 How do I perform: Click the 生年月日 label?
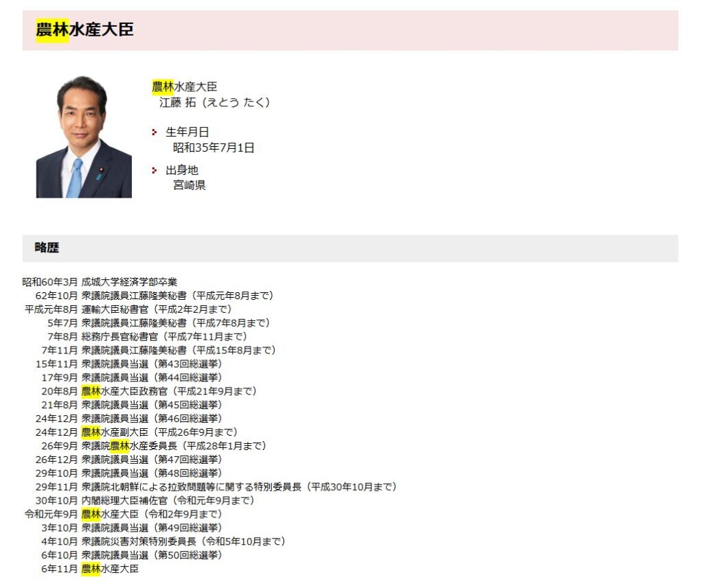187,132
